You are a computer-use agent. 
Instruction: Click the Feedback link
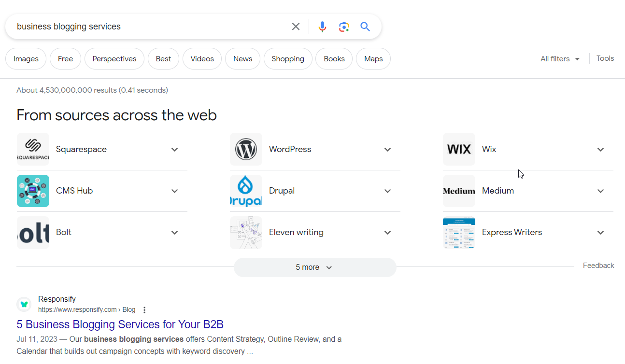click(598, 266)
